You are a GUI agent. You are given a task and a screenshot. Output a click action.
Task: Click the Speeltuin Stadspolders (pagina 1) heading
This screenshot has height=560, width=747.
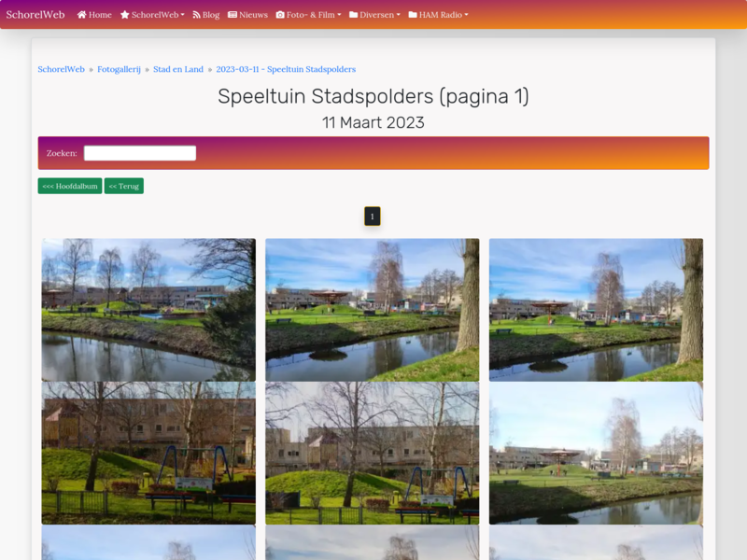click(x=373, y=96)
